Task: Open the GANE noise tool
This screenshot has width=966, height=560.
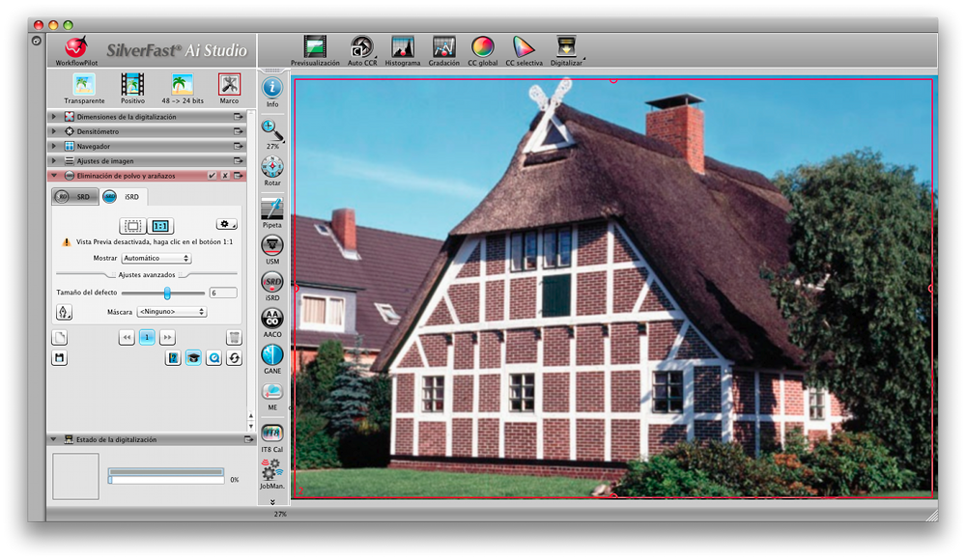Action: click(x=272, y=354)
